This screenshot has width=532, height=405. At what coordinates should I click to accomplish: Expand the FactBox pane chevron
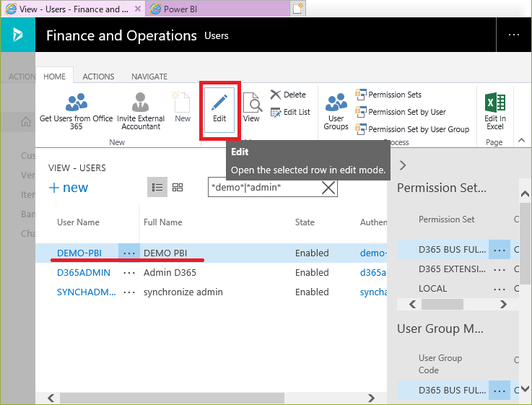point(403,165)
